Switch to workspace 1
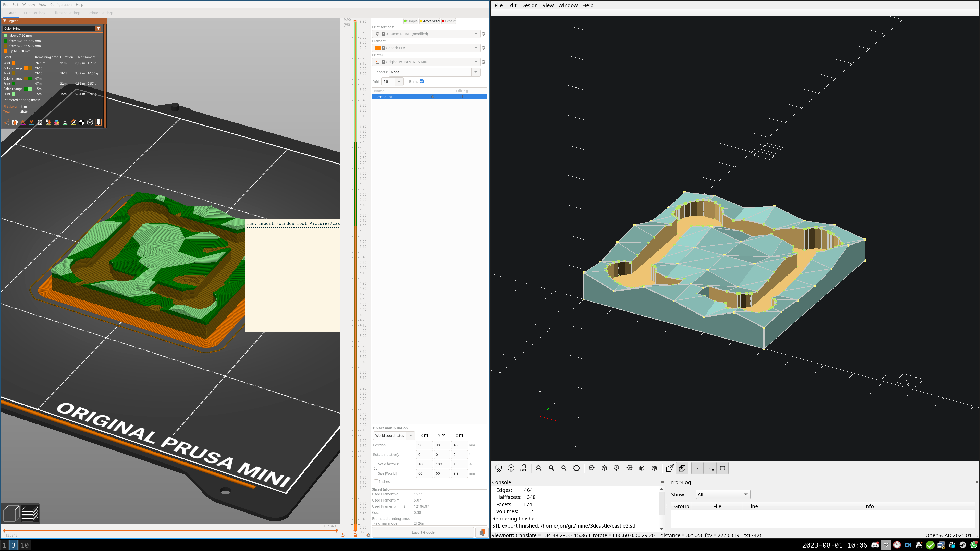980x551 pixels. [5, 545]
